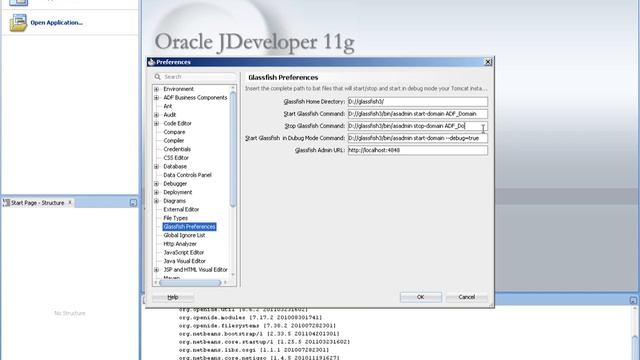Select Credentials in the preferences tree
Image resolution: width=640 pixels, height=360 pixels.
[x=177, y=149]
